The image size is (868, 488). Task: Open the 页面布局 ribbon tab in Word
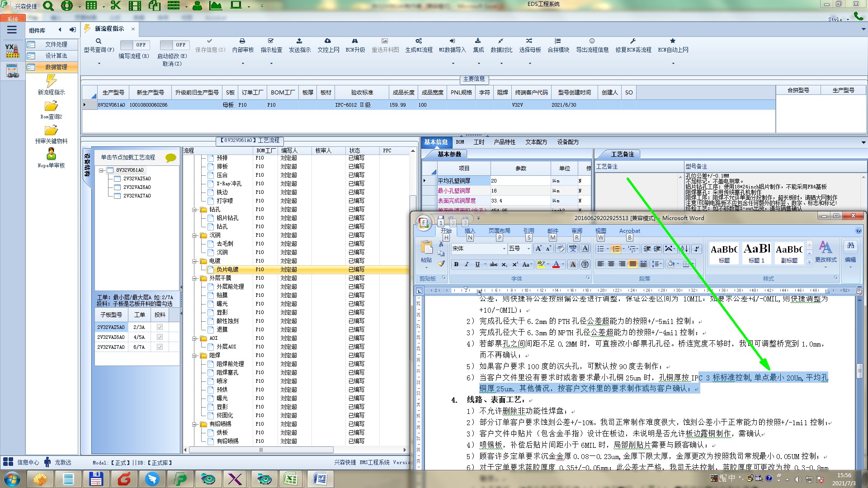coord(499,231)
